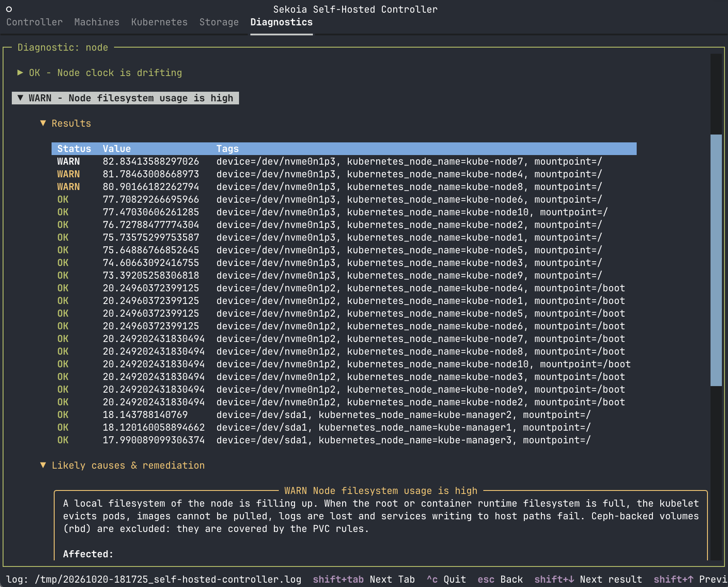Click tags for kube-node9 mountpoint=/boot

coord(421,390)
